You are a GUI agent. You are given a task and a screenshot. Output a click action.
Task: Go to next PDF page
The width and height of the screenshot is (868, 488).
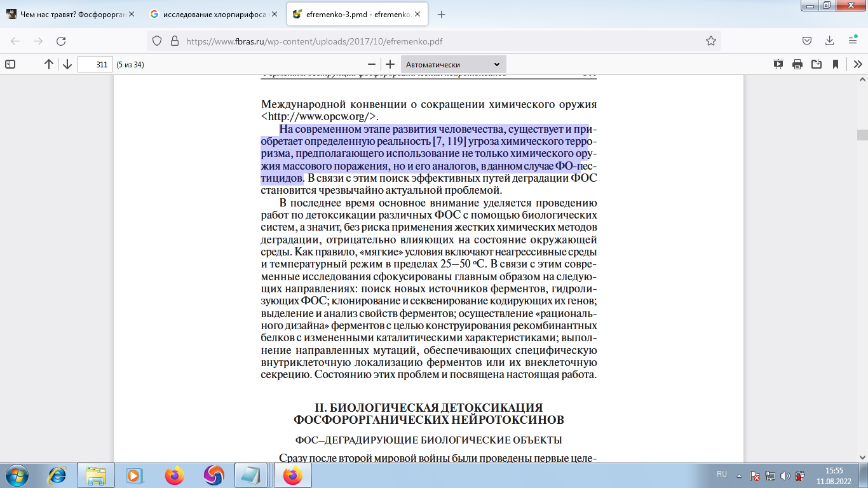click(67, 64)
